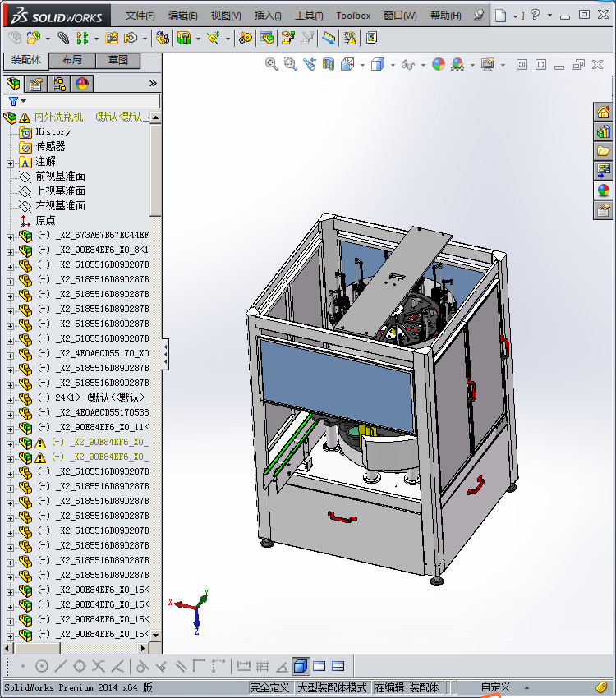Click the Reference Geometry icon
The height and width of the screenshot is (698, 616).
coord(214,39)
